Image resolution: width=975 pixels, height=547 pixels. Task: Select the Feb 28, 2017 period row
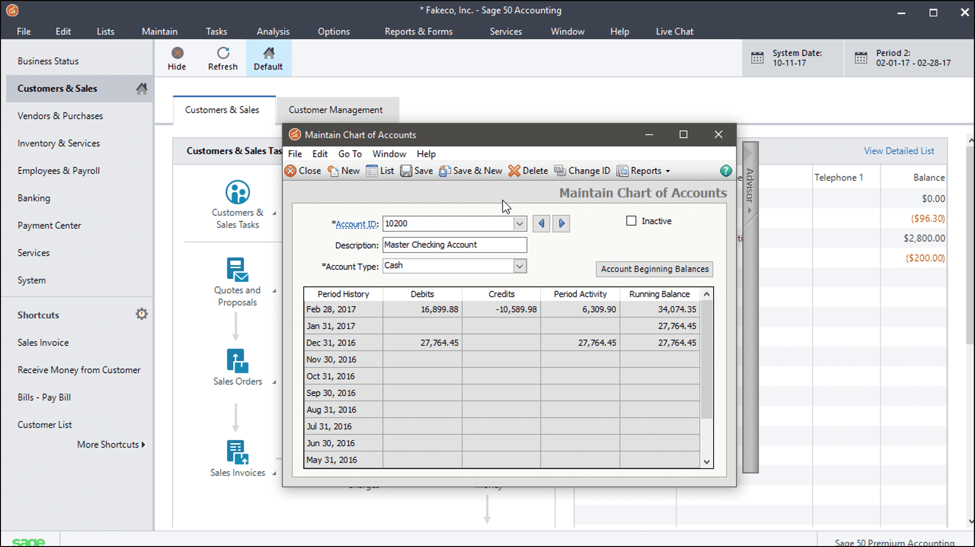tap(502, 309)
